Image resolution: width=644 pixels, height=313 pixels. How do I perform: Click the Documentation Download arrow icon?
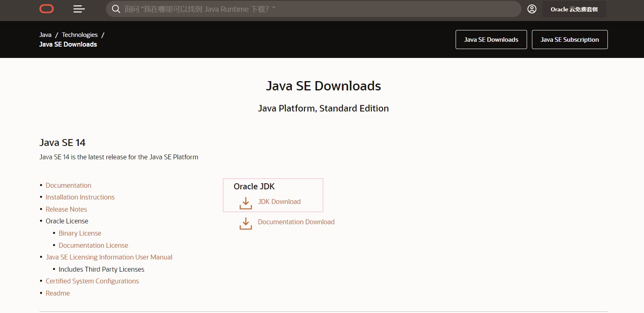point(246,223)
